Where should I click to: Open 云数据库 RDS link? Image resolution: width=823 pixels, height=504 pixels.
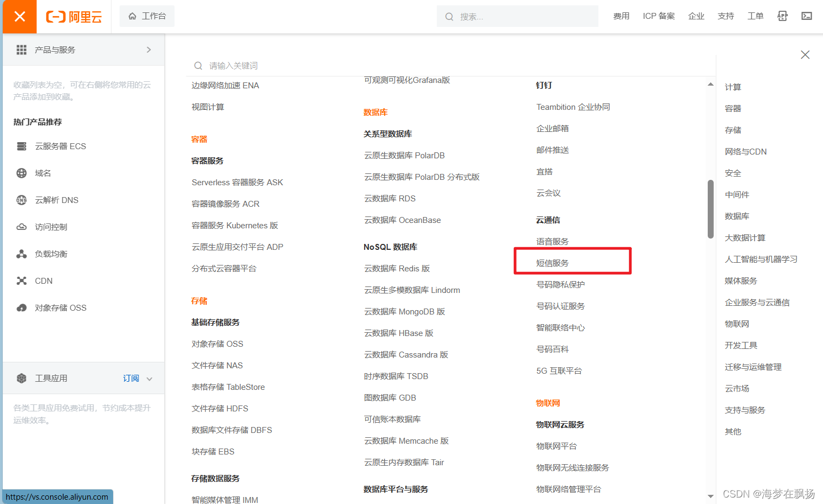point(390,198)
